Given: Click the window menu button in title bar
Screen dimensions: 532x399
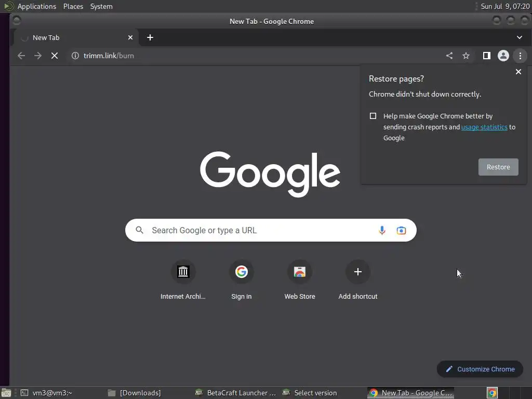Looking at the screenshot, I should click(x=16, y=21).
